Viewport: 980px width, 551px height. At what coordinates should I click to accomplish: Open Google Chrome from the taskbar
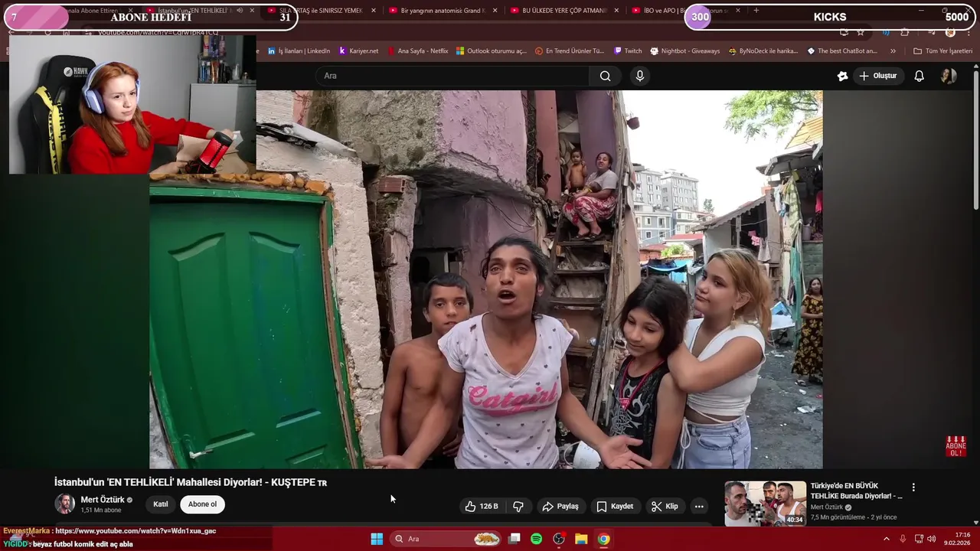[603, 539]
